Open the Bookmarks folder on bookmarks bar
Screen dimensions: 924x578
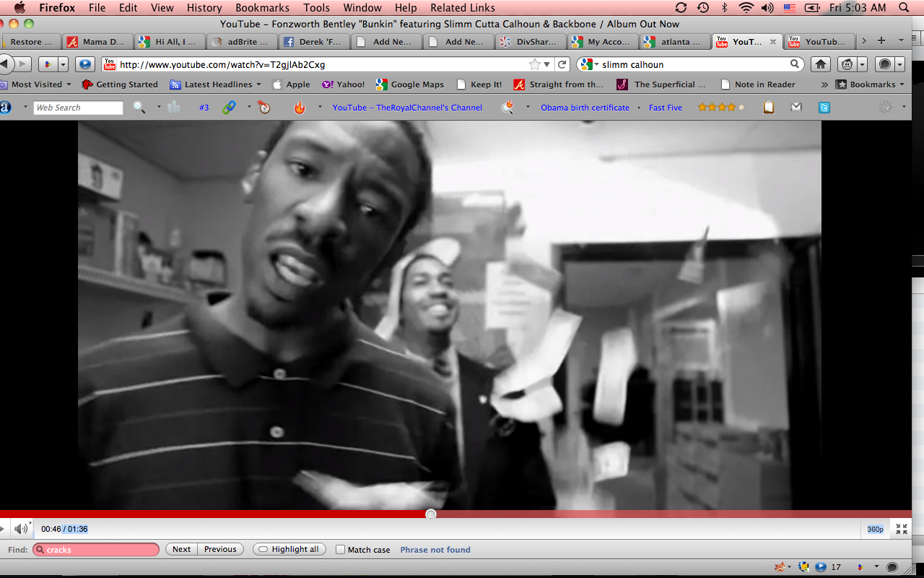870,85
